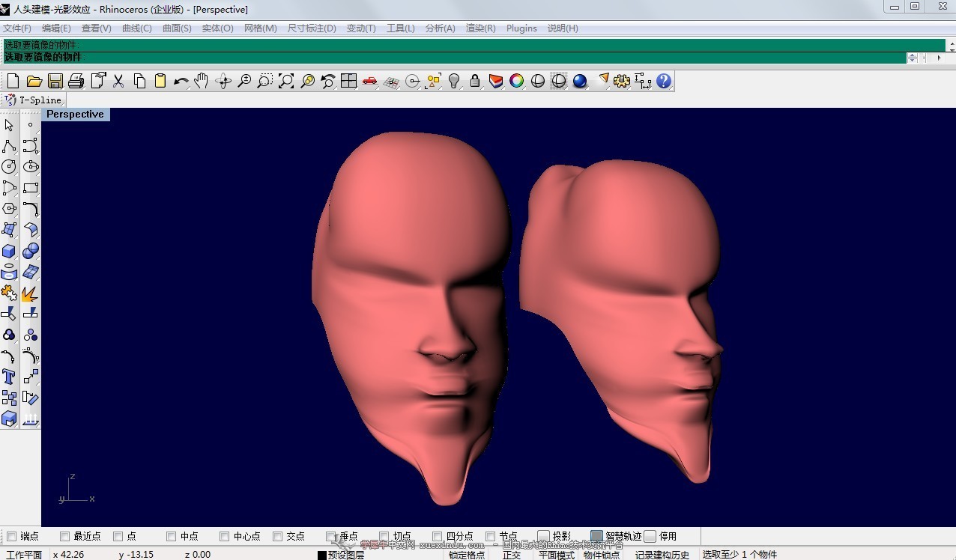956x560 pixels.
Task: Open the 曲面(S) menu
Action: [x=177, y=28]
